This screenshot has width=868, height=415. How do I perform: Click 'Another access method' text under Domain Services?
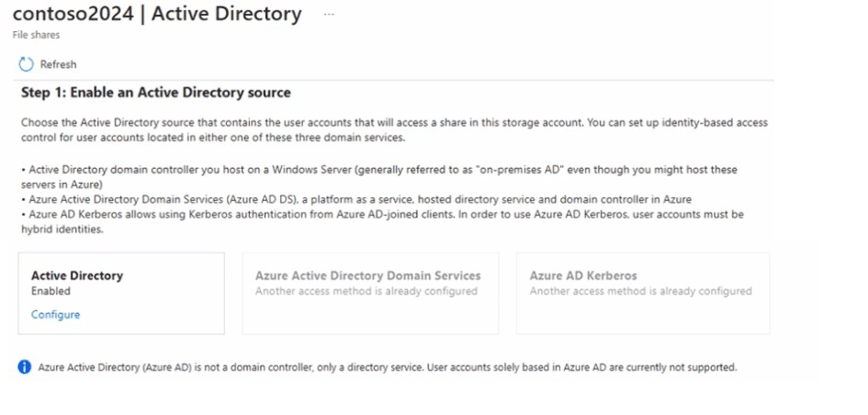(366, 291)
